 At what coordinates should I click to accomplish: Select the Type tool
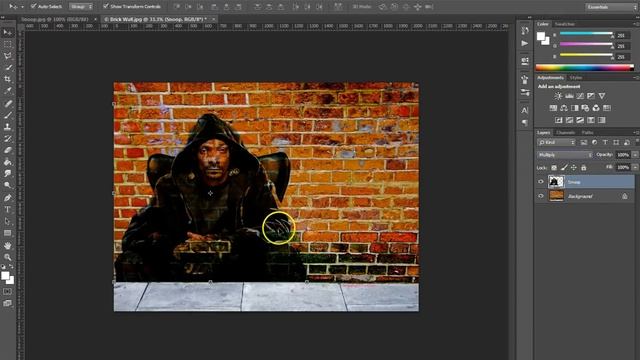coord(8,209)
